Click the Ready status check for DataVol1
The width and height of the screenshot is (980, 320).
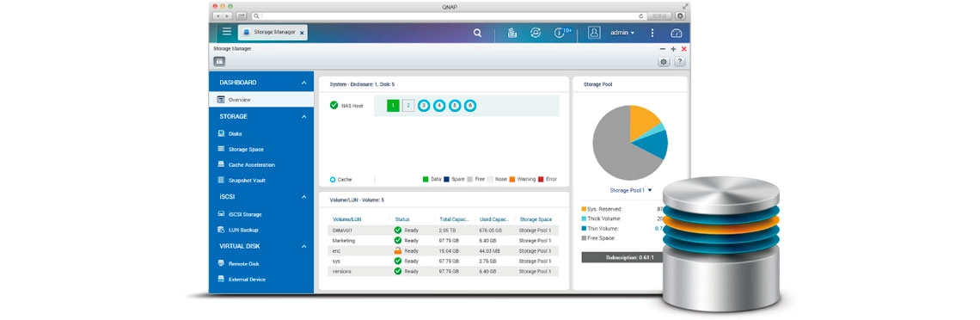point(397,230)
